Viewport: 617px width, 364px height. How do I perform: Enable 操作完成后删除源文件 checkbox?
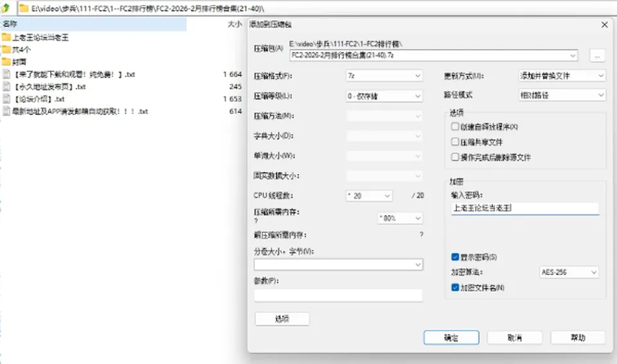click(x=455, y=157)
